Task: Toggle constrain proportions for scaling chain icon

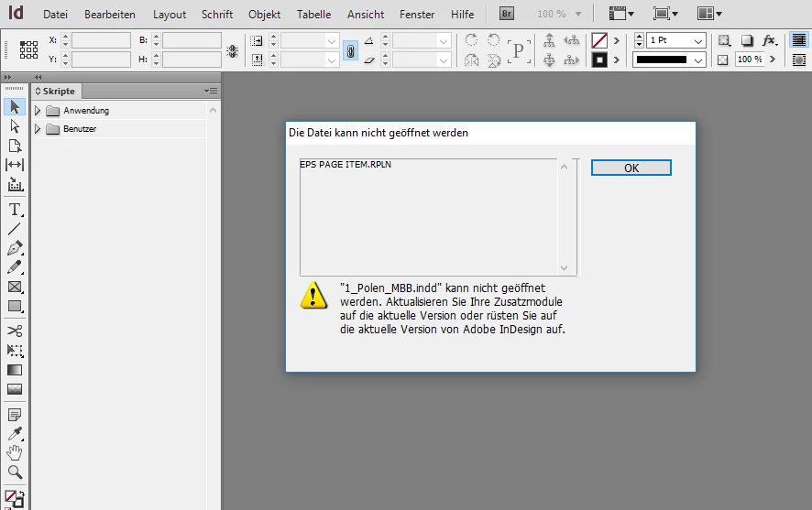Action: click(x=351, y=50)
